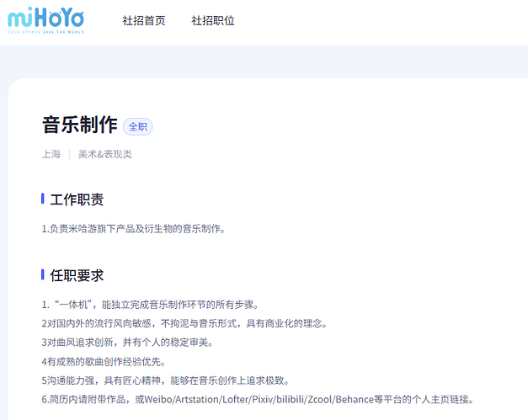The width and height of the screenshot is (528, 420).
Task: Click the 全职 job type badge
Action: pyautogui.click(x=138, y=127)
